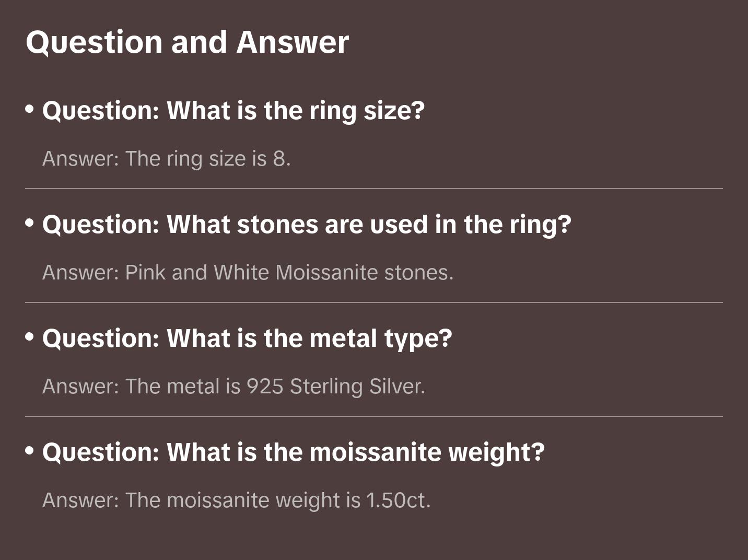Click the divider below the stones answer
The height and width of the screenshot is (560, 748).
(374, 302)
